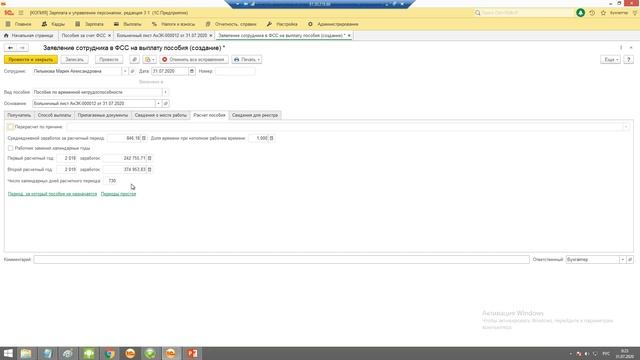640x360 pixels.
Task: Expand the Ответственный dropdown
Action: (x=623, y=260)
